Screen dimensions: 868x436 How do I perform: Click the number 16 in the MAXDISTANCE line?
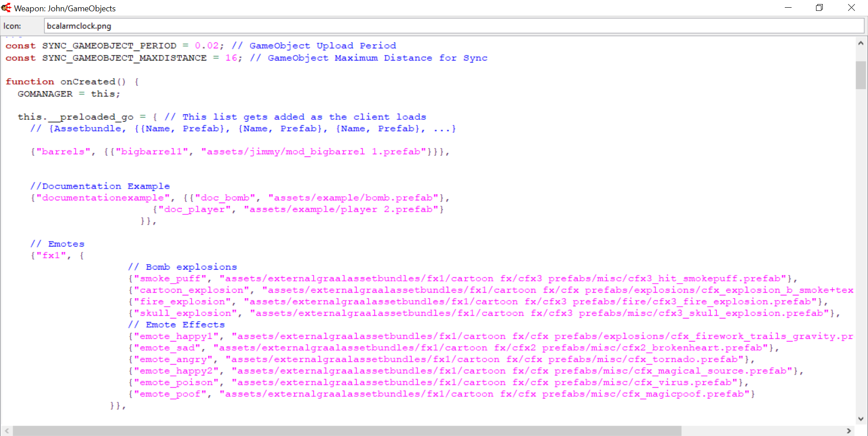[231, 58]
